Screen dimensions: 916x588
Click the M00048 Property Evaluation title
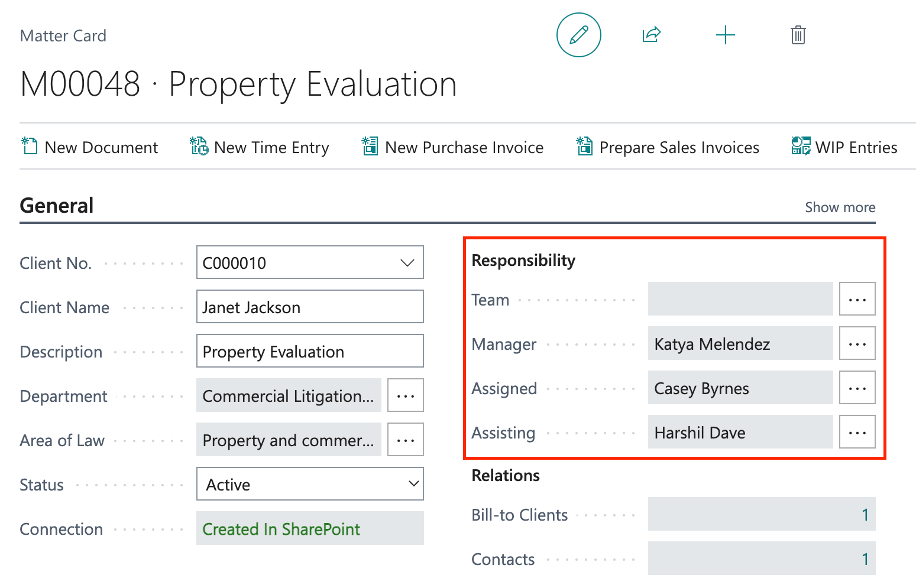[238, 84]
